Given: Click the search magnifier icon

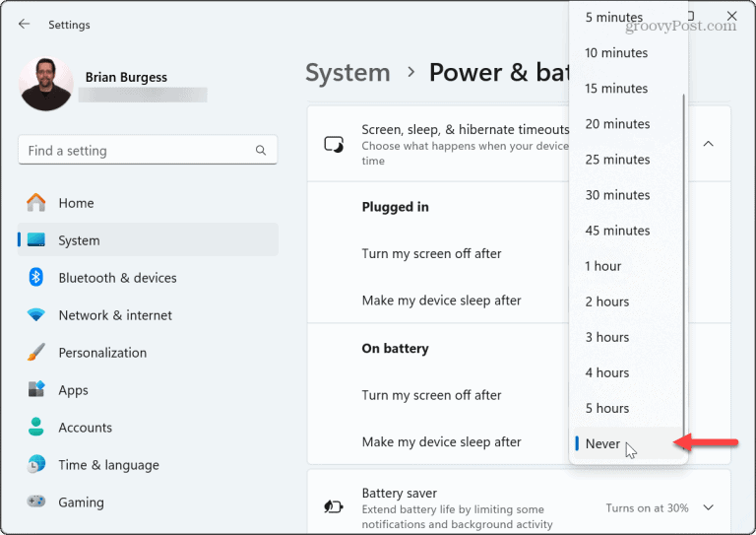Looking at the screenshot, I should 261,150.
